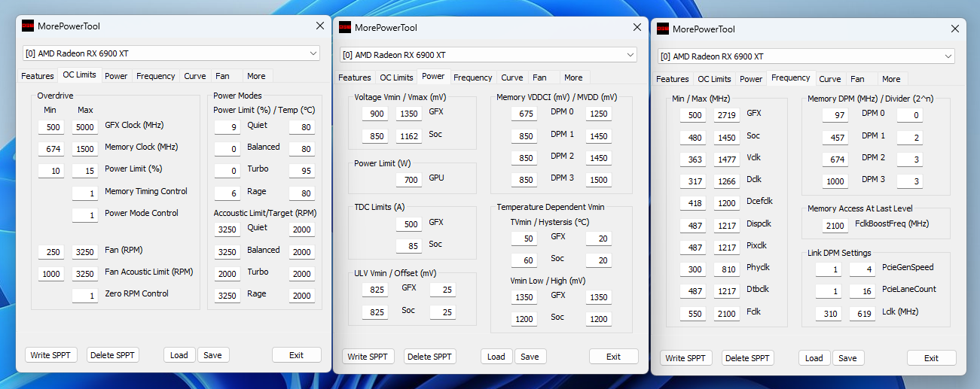Select Curve tab in right window
The height and width of the screenshot is (389, 980).
(830, 79)
